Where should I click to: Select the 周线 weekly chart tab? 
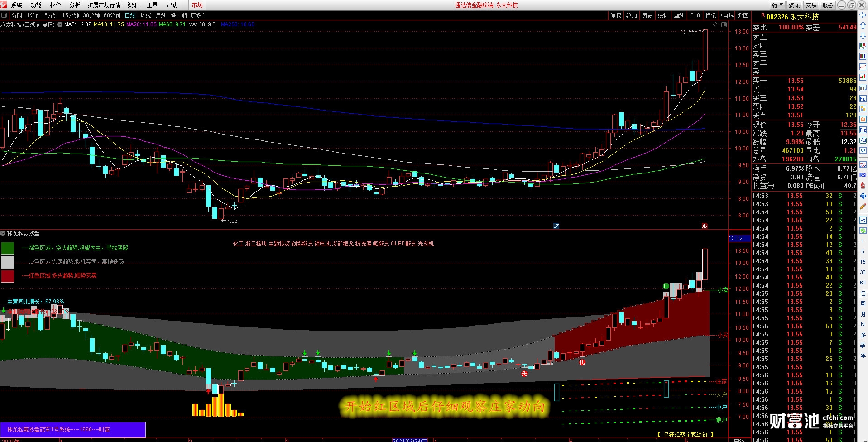pyautogui.click(x=145, y=15)
